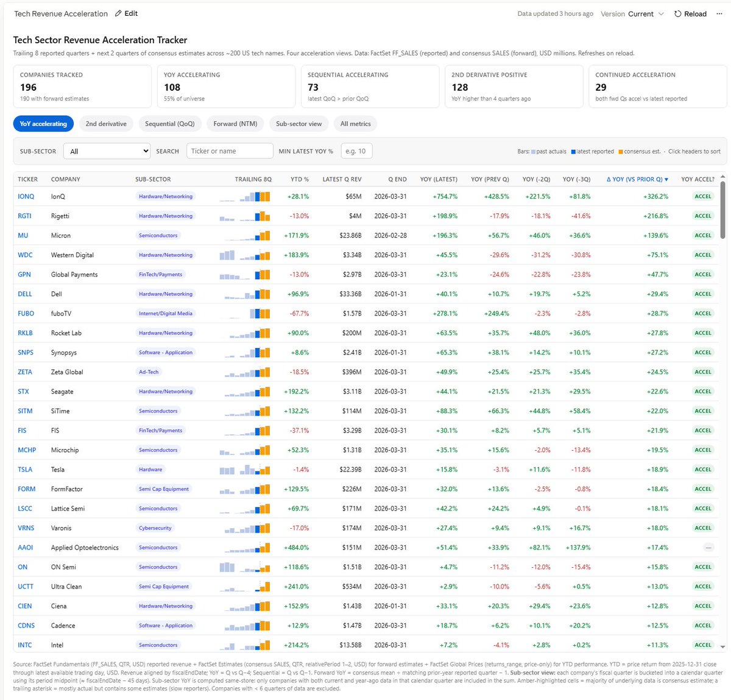Open the RGTI ticker link

(24, 216)
